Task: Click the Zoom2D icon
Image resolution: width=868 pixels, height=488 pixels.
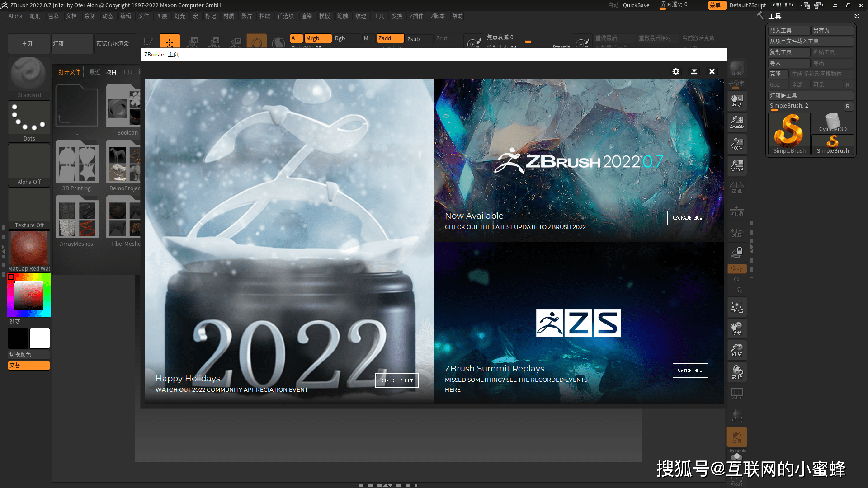Action: pyautogui.click(x=737, y=122)
